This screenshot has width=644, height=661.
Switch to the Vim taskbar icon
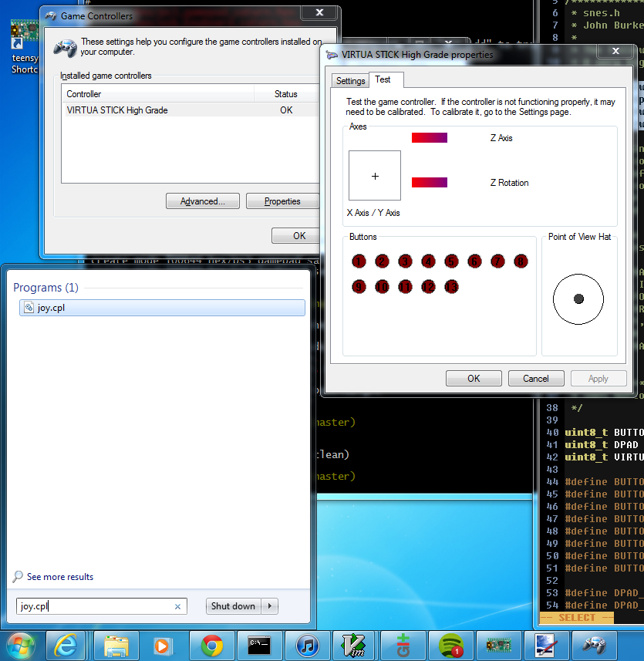coord(355,646)
